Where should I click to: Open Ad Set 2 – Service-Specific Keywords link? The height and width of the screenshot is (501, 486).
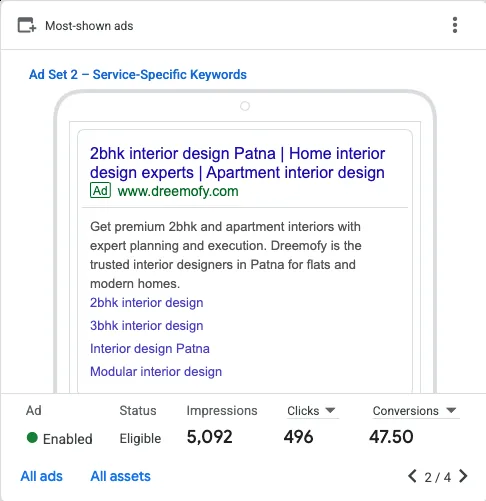(138, 74)
